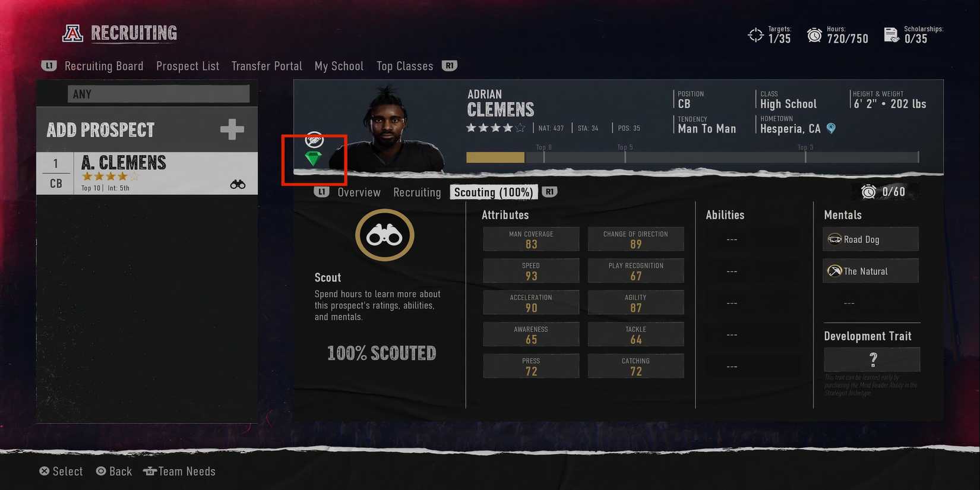Switch to the Prospect List tab
This screenshot has width=980, height=490.
tap(188, 66)
